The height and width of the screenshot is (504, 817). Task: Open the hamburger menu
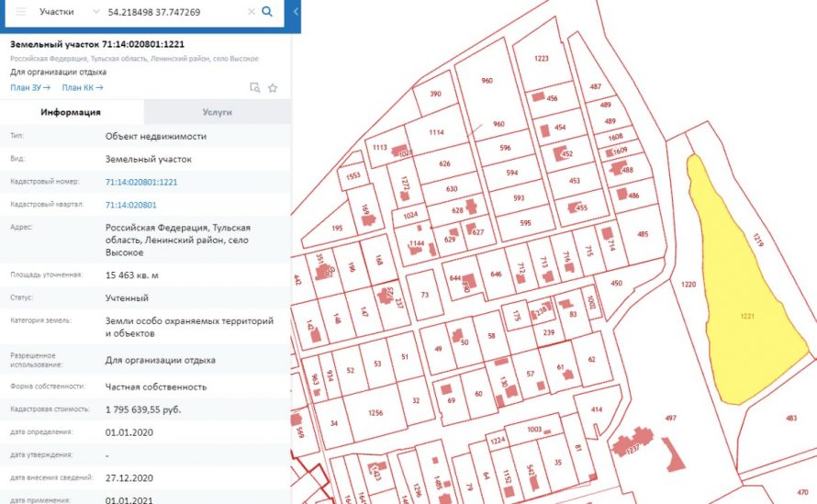tap(20, 12)
